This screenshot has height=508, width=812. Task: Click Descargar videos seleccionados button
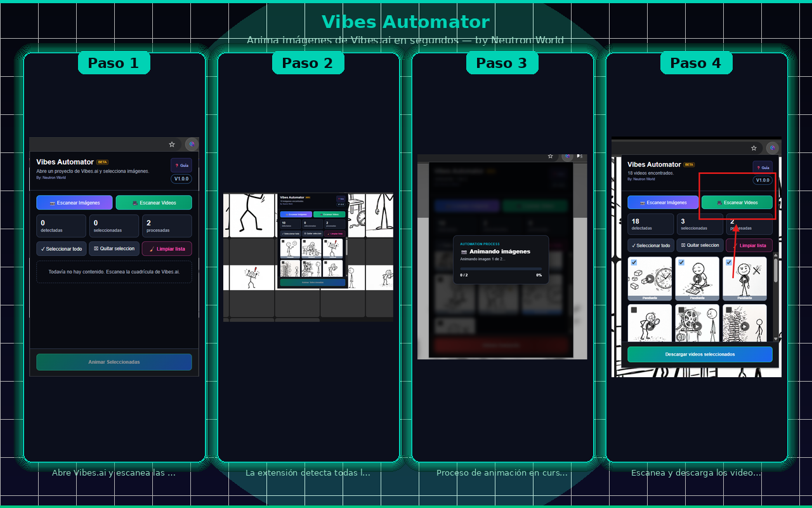700,354
